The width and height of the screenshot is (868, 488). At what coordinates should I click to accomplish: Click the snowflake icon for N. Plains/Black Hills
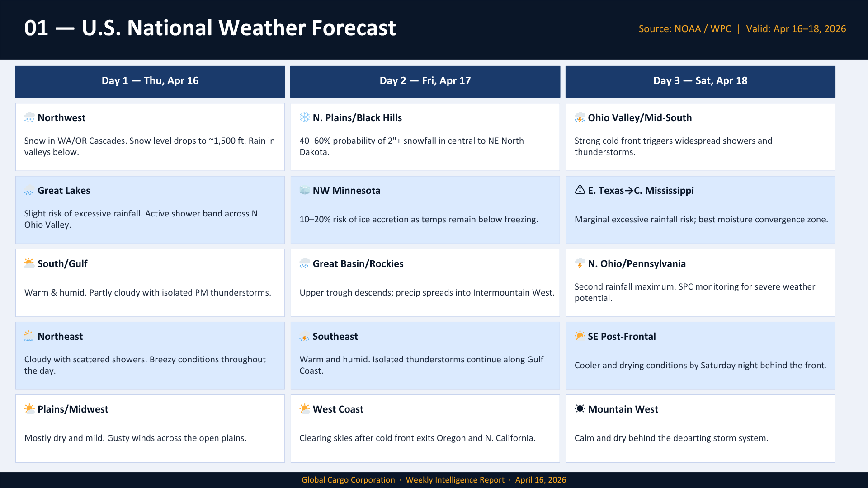305,117
